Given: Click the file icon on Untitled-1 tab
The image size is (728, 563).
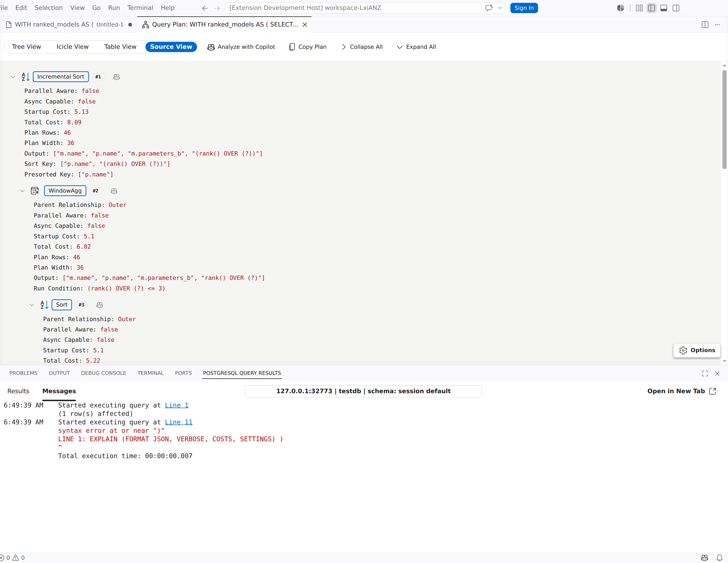Looking at the screenshot, I should [9, 25].
